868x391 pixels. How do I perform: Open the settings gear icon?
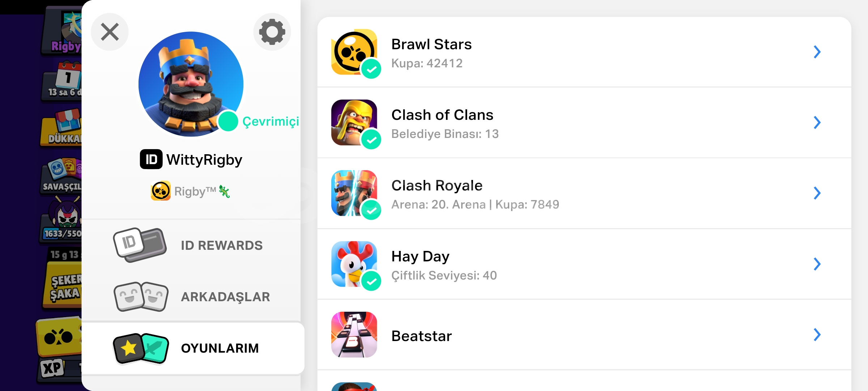pyautogui.click(x=272, y=32)
